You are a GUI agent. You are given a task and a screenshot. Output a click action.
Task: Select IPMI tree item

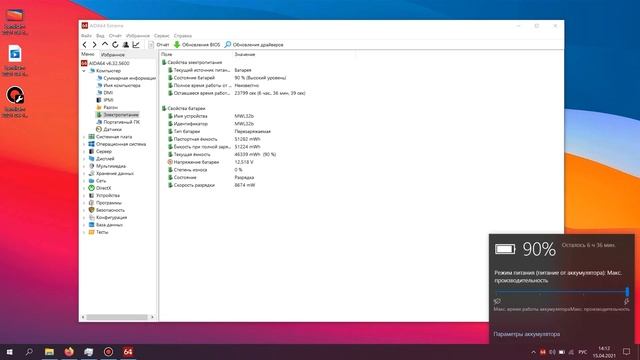tap(105, 100)
